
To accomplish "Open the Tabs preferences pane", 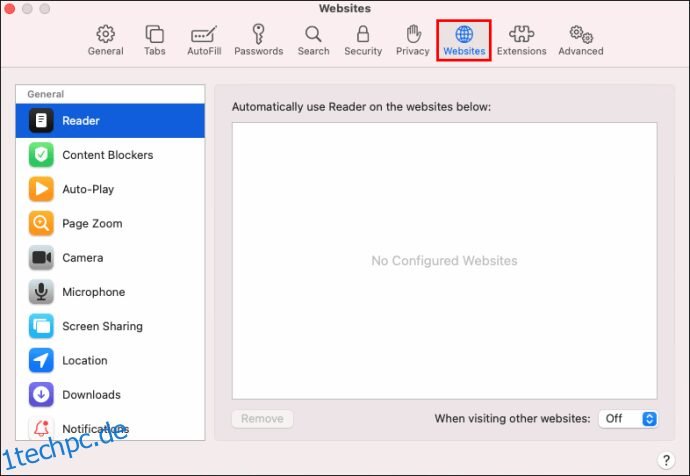I will tap(154, 40).
